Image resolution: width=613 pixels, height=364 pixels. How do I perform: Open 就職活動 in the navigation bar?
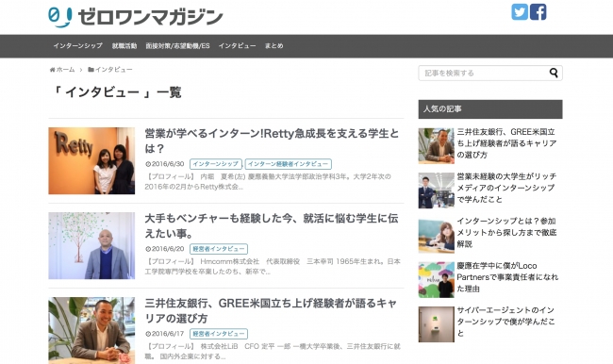click(124, 46)
